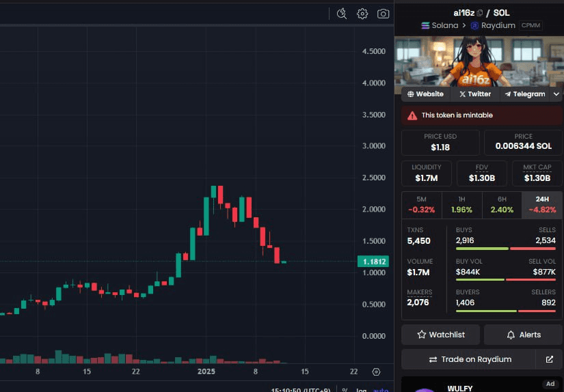This screenshot has width=564, height=392.
Task: Click the 2025 label on time axis
Action: point(206,372)
